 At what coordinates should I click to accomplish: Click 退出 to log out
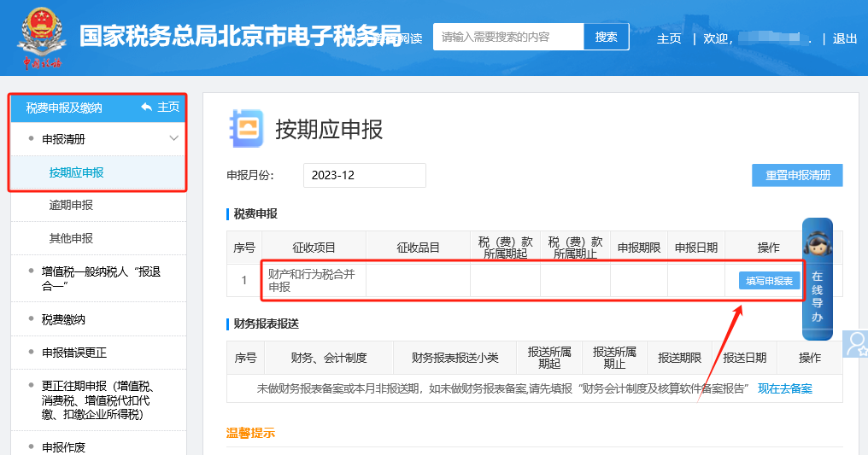pos(844,38)
